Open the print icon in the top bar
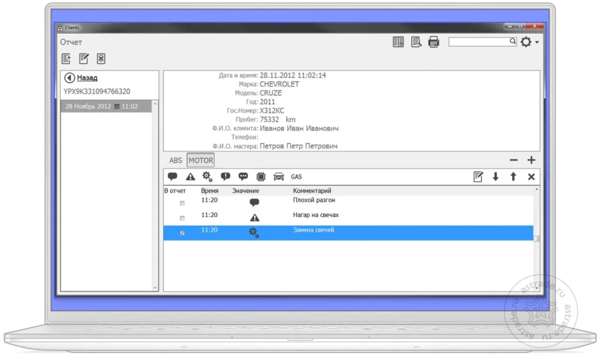 434,42
